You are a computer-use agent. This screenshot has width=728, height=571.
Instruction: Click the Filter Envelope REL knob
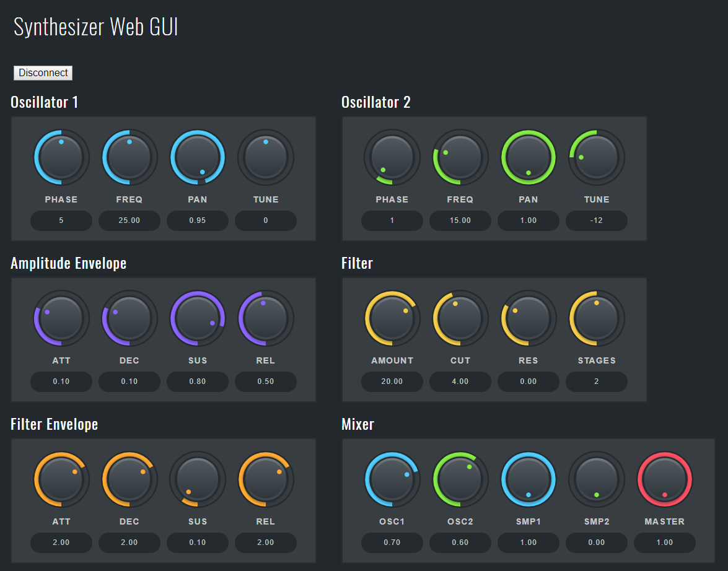(x=266, y=479)
